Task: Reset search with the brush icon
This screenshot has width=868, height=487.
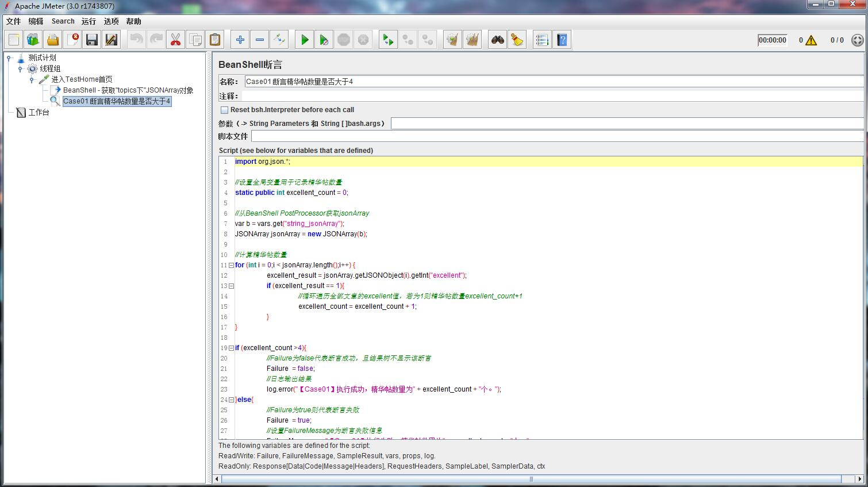Action: click(517, 40)
